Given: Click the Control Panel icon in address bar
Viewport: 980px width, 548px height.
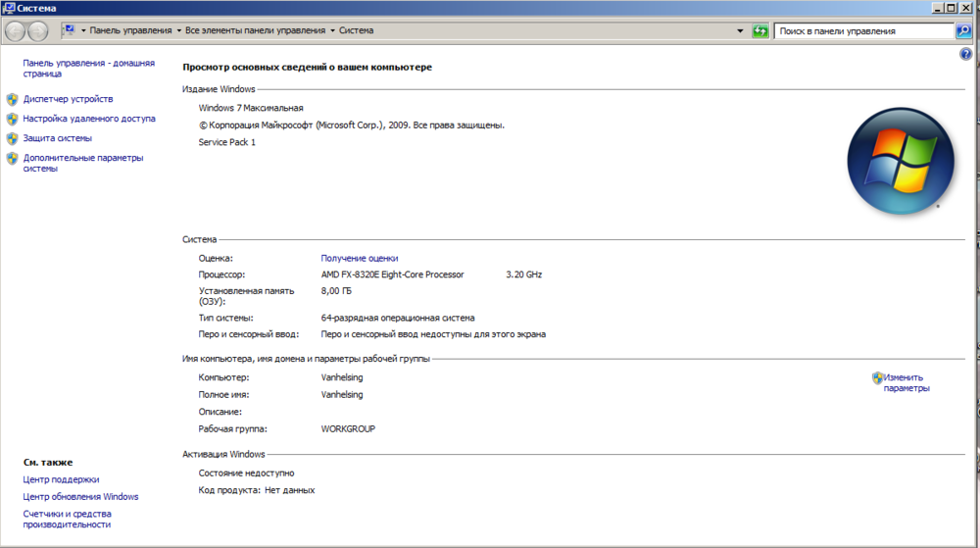Looking at the screenshot, I should click(68, 30).
